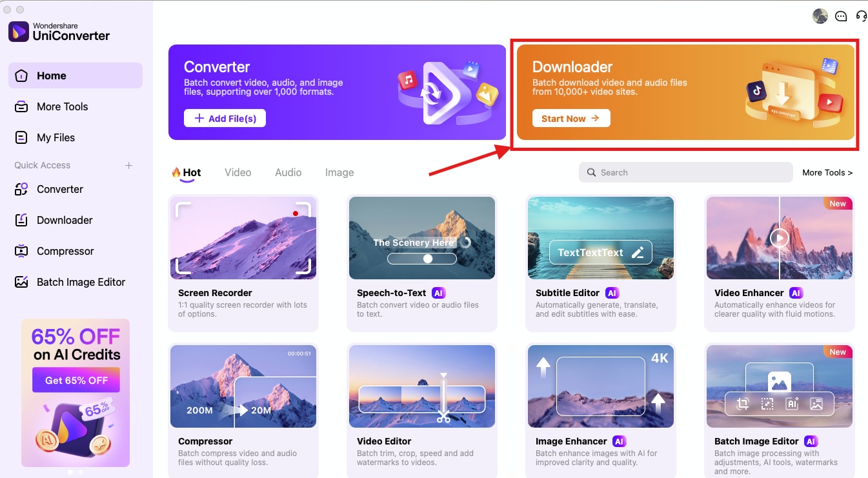The image size is (868, 478).
Task: Click the Batch Image Editor sidebar icon
Action: (21, 282)
